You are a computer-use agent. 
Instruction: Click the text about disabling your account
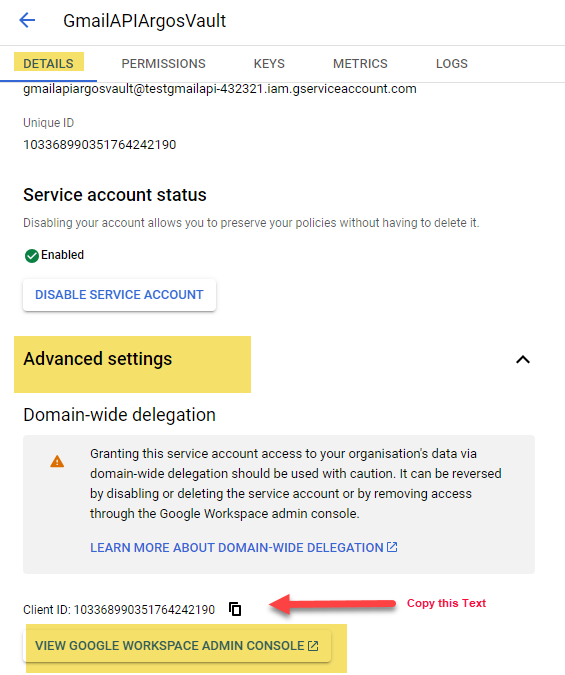pos(251,223)
